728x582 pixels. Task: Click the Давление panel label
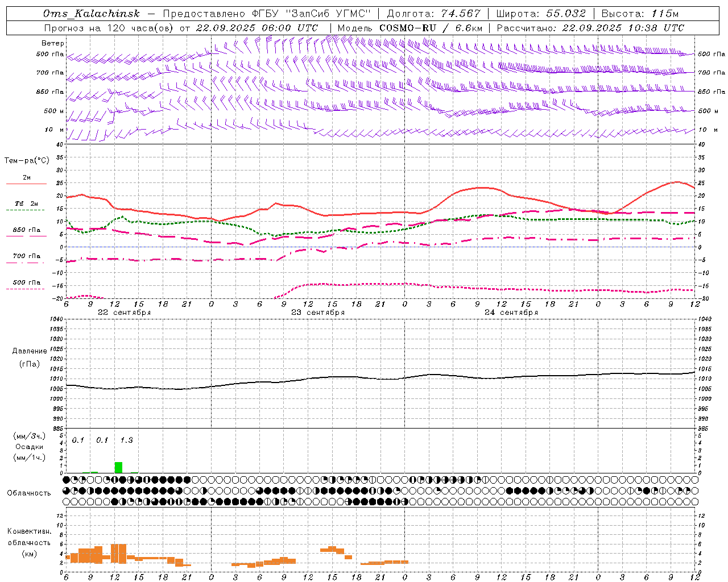[x=30, y=351]
